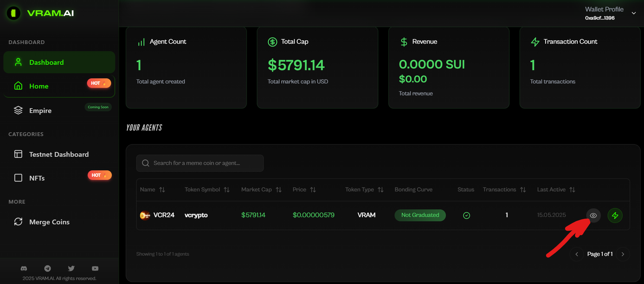Sort agents by Name column

coord(152,190)
